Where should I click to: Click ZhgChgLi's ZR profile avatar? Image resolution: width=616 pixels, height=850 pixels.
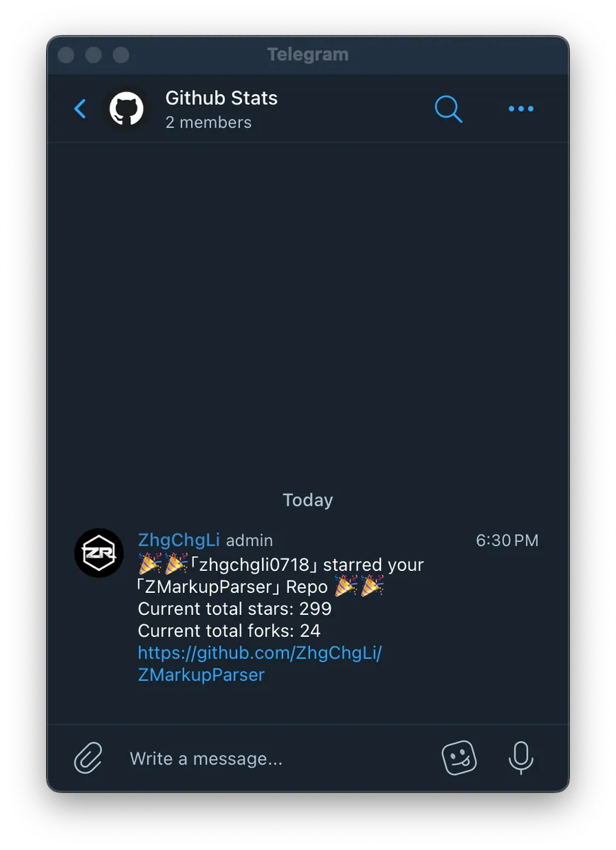click(99, 552)
